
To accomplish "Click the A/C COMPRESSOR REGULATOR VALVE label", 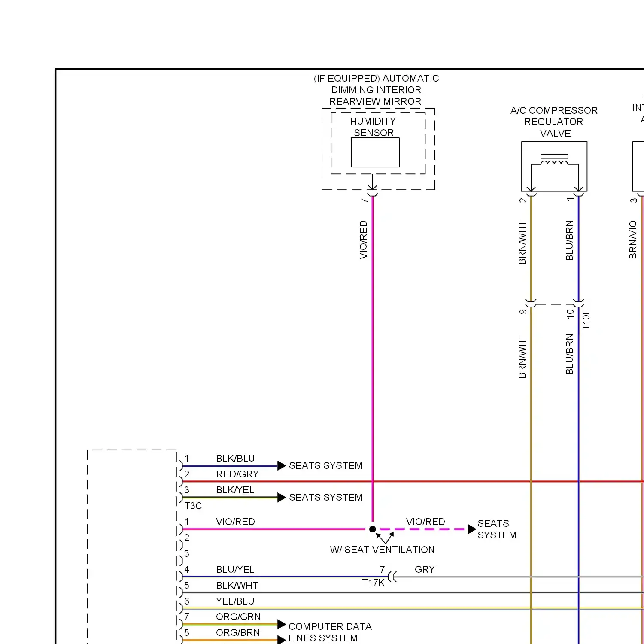I will 554,122.
